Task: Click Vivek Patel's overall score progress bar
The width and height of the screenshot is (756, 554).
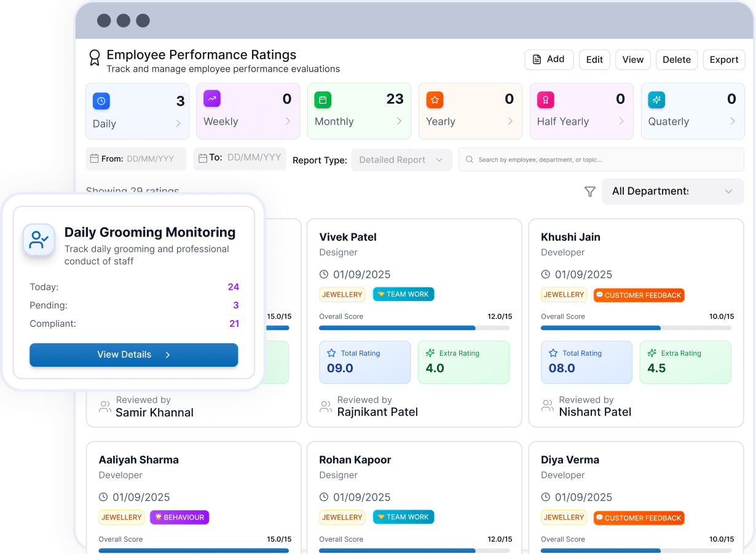Action: pyautogui.click(x=415, y=328)
